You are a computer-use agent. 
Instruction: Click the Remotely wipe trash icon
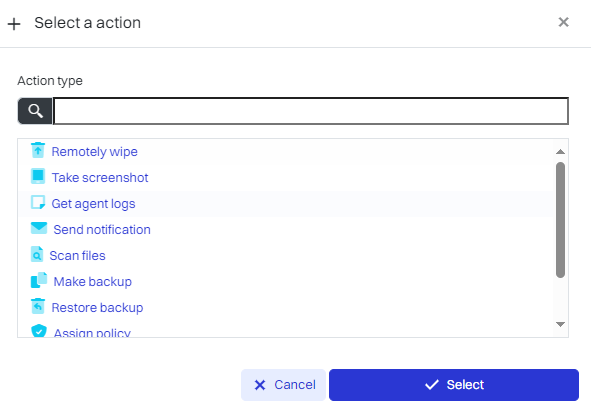click(38, 150)
